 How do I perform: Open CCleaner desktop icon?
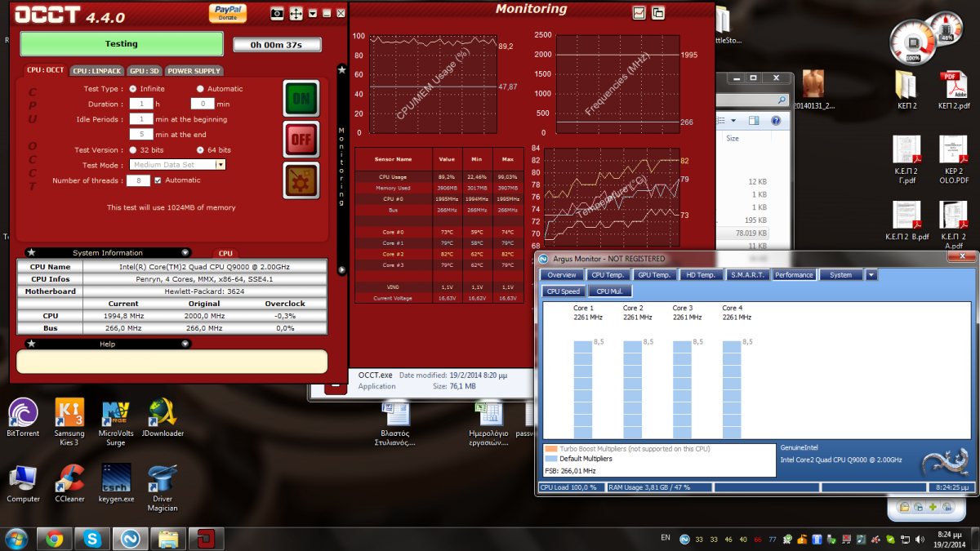(x=69, y=483)
